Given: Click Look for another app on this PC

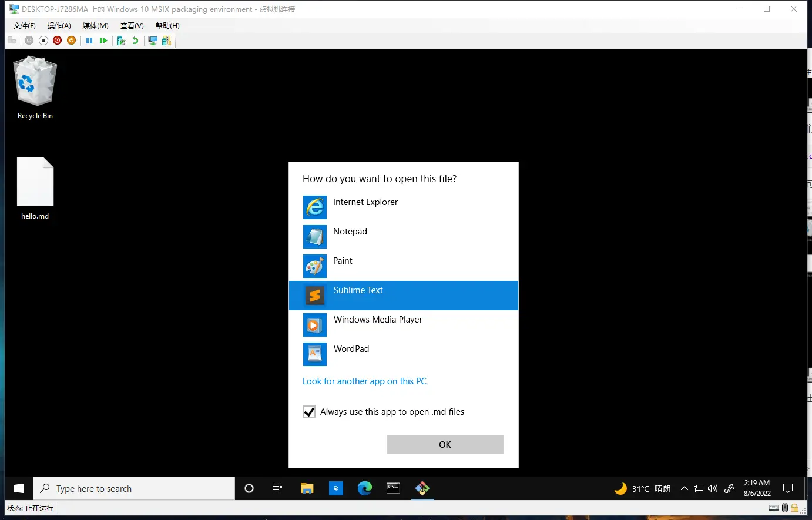Looking at the screenshot, I should click(364, 381).
